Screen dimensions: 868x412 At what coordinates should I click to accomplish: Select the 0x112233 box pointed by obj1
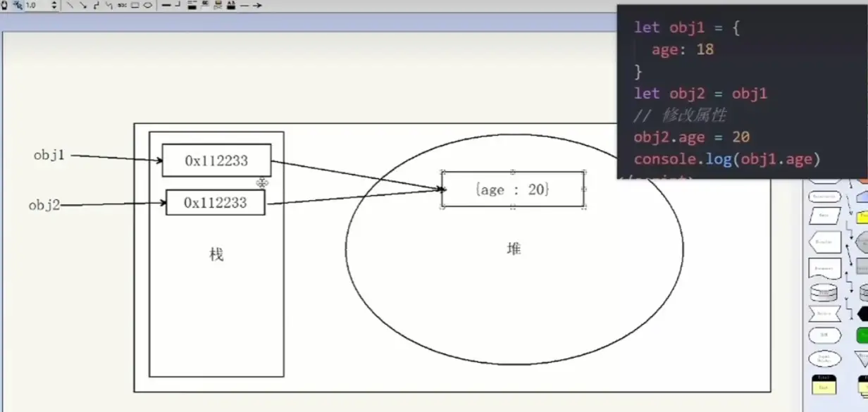[x=216, y=160]
